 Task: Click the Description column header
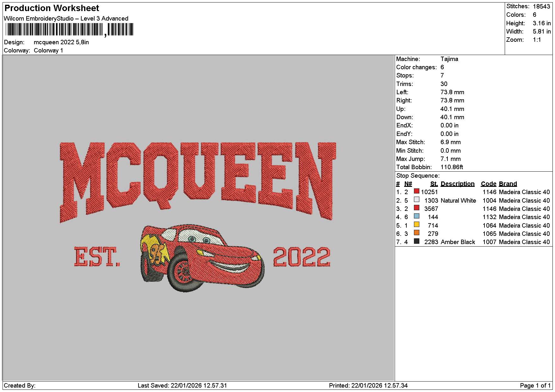458,184
